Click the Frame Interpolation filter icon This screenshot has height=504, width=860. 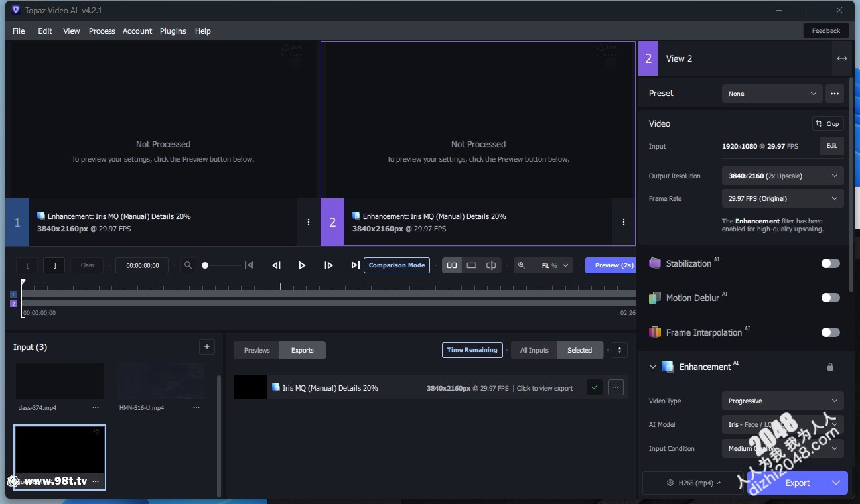655,332
